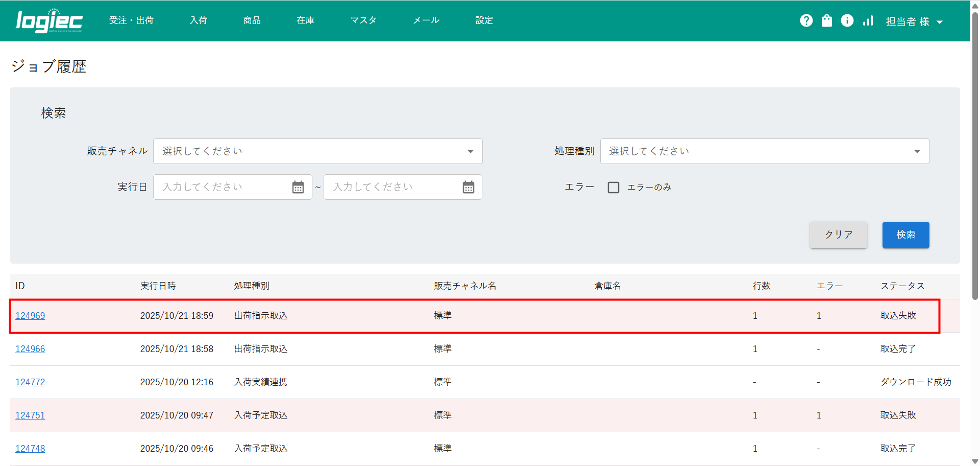The width and height of the screenshot is (980, 466).
Task: Open the information icon in header
Action: [847, 20]
